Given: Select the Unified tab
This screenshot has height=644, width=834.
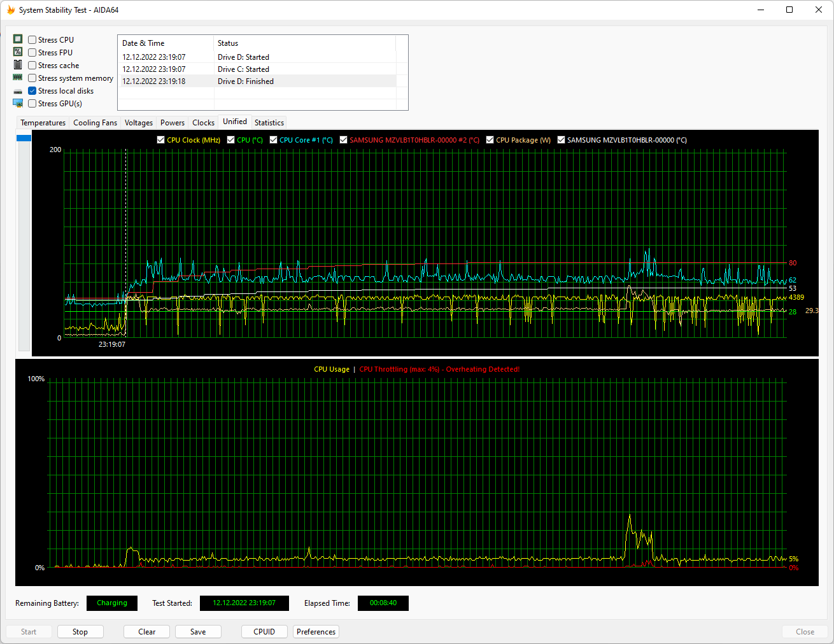Looking at the screenshot, I should pyautogui.click(x=235, y=122).
